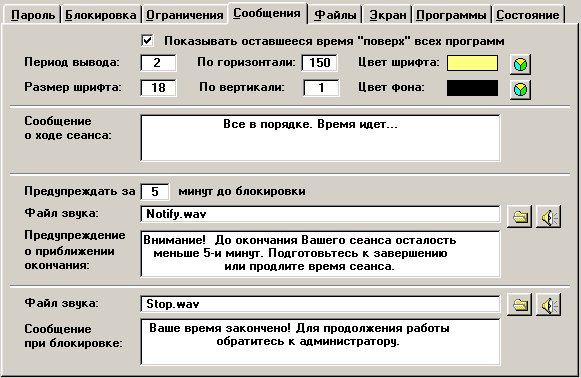Click the "Цвет фона:" label
The width and height of the screenshot is (581, 378).
tap(391, 87)
